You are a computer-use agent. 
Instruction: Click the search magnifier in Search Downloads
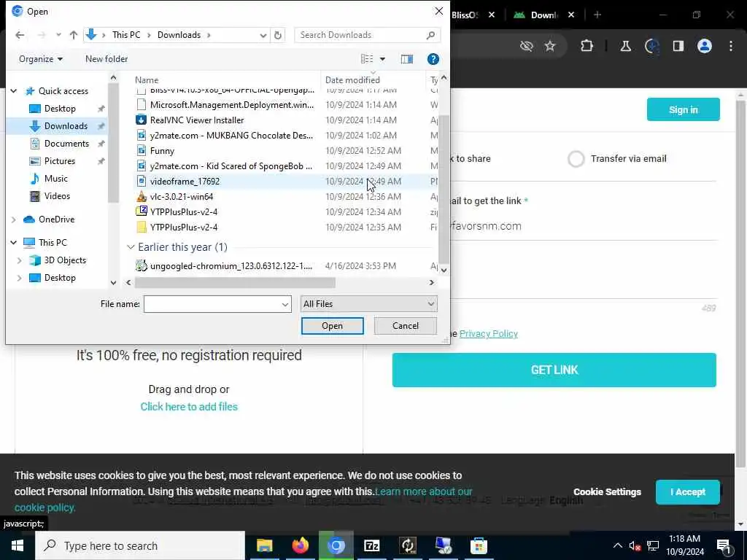[x=430, y=35]
